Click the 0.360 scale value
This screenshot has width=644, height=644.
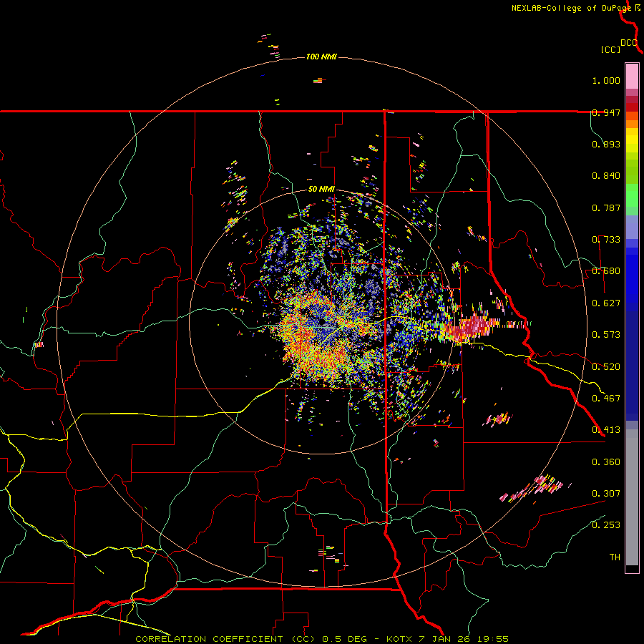click(606, 462)
